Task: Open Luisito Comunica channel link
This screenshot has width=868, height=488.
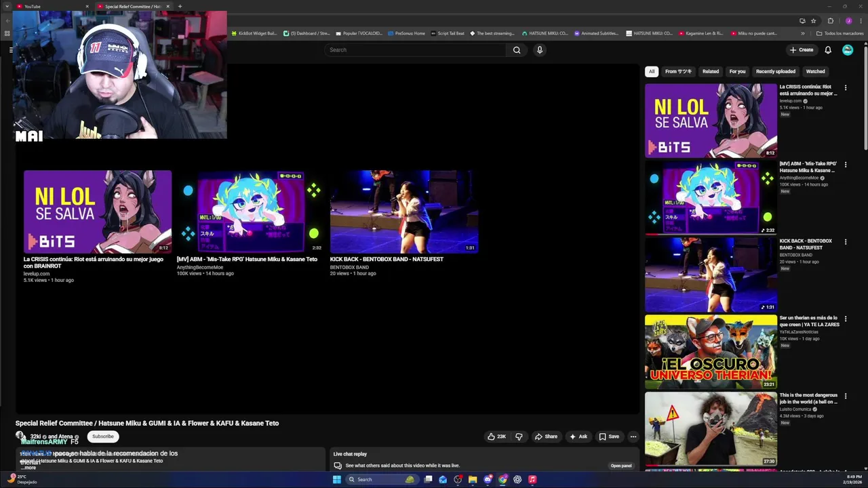Action: tap(796, 409)
